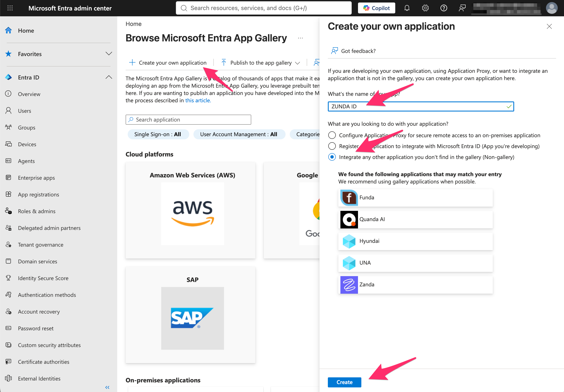Image resolution: width=564 pixels, height=392 pixels.
Task: Open Enterprise apps in the sidebar
Action: pyautogui.click(x=36, y=178)
